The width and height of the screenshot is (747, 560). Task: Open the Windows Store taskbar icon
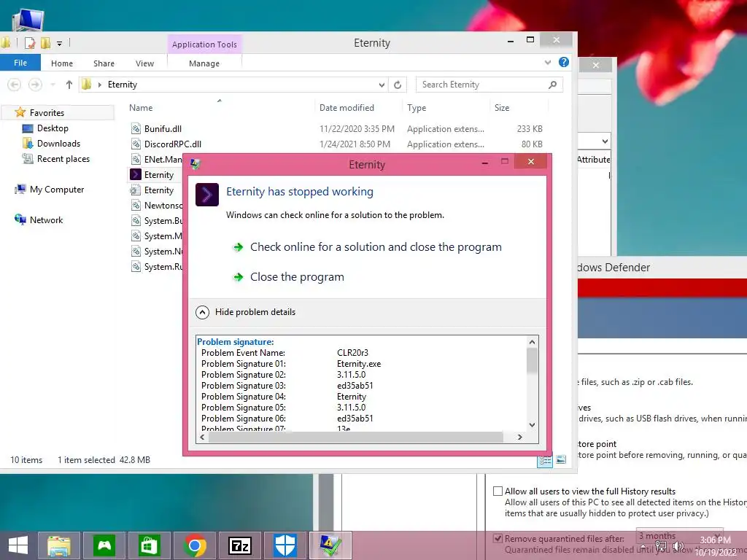click(149, 545)
